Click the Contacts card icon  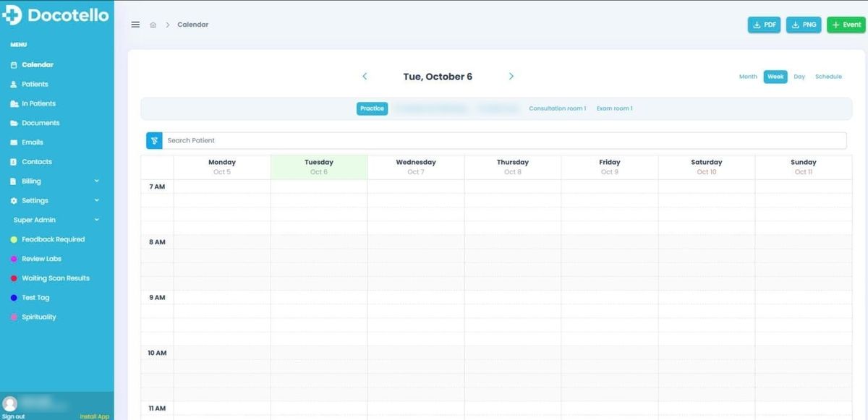point(14,163)
